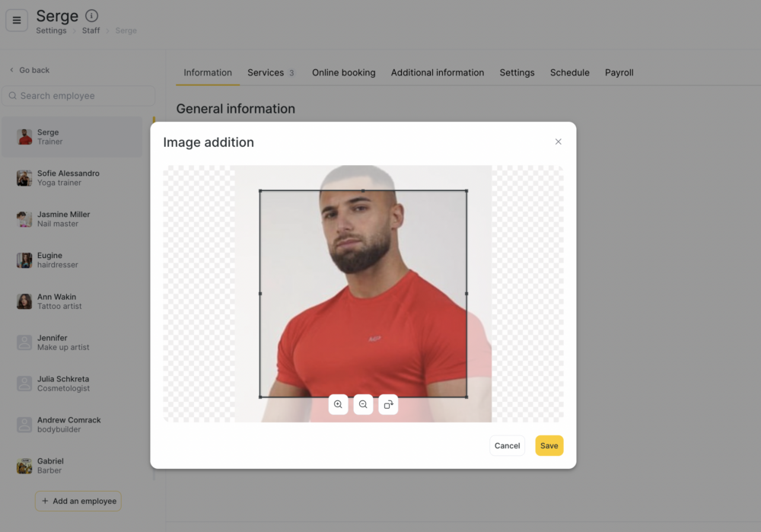The width and height of the screenshot is (761, 532).
Task: Click the info icon next to Serge
Action: pos(92,16)
